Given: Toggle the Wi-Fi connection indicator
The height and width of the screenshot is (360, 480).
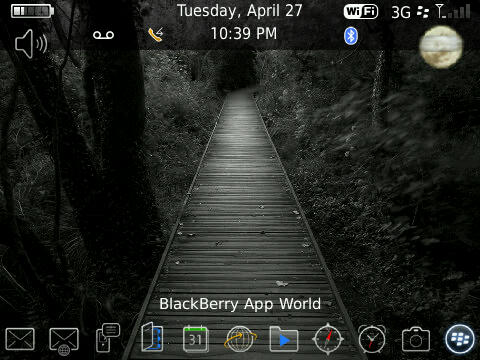Looking at the screenshot, I should pyautogui.click(x=361, y=12).
